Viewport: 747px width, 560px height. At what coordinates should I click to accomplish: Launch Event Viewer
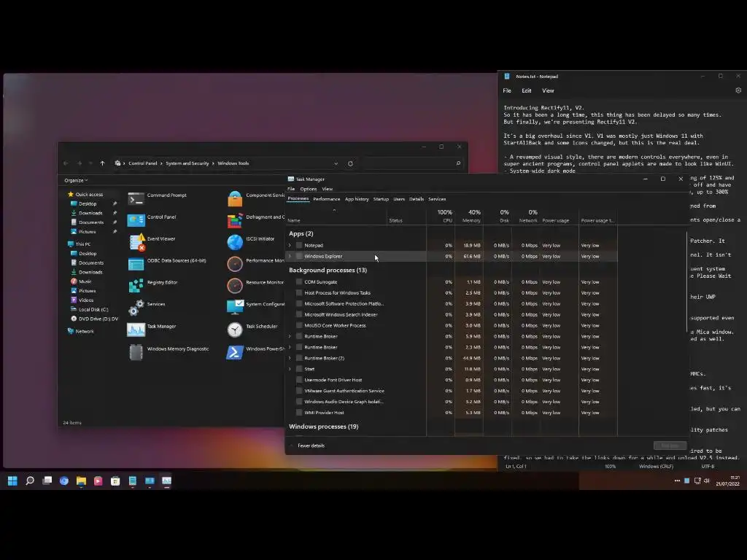pos(152,242)
